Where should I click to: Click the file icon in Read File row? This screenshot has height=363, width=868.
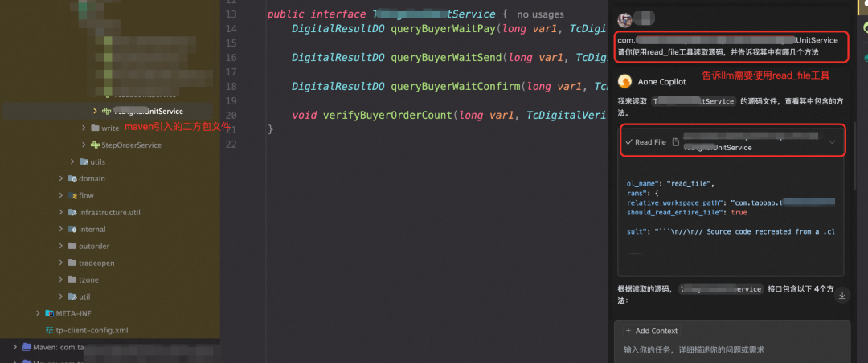click(x=675, y=142)
